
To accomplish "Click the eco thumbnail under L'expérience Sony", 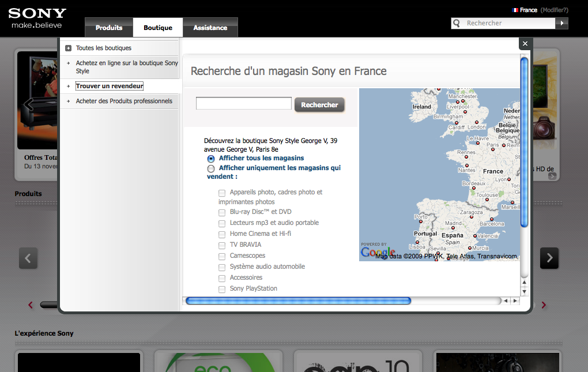I will pos(218,362).
